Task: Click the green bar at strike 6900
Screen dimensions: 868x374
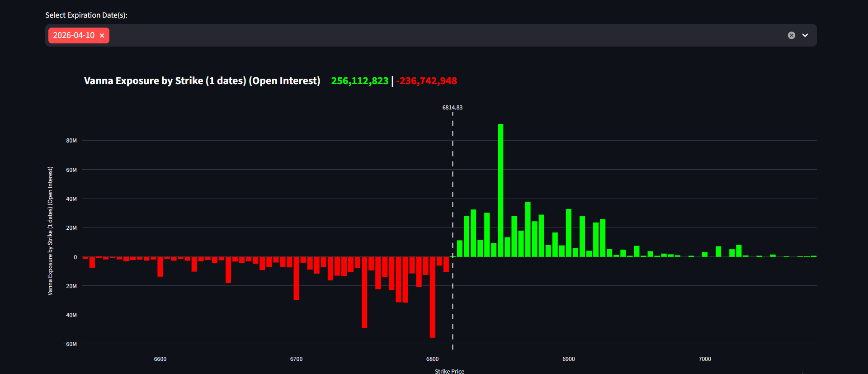Action: coord(569,233)
